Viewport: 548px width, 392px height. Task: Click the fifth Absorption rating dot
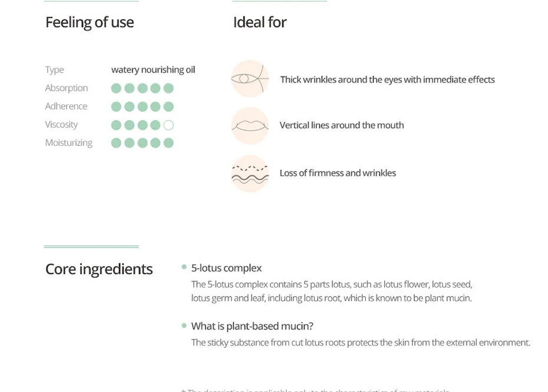[169, 88]
